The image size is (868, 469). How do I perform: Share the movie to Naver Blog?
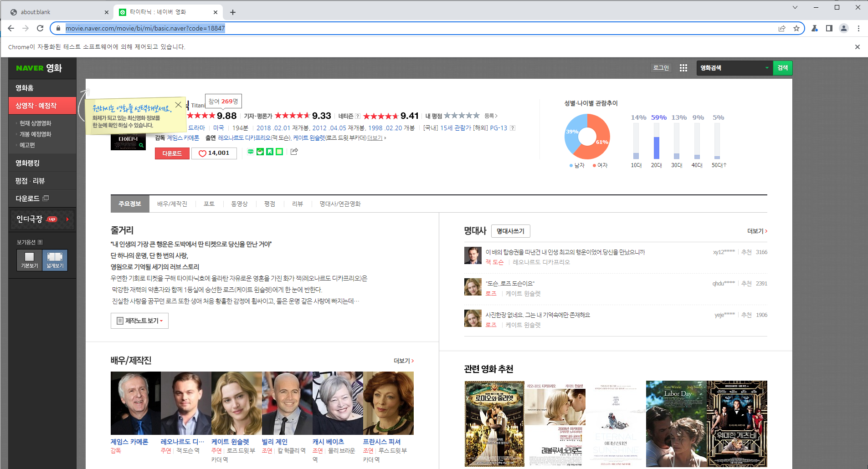point(251,152)
